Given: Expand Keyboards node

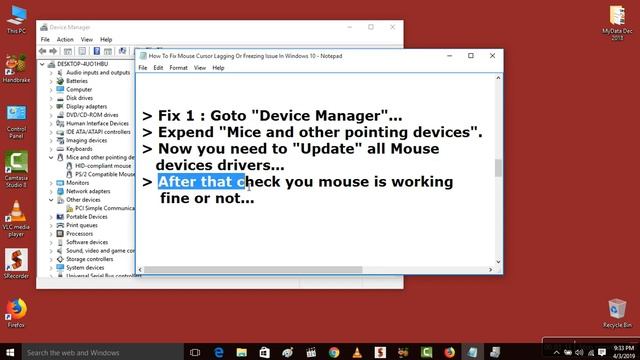Looking at the screenshot, I should click(51, 149).
